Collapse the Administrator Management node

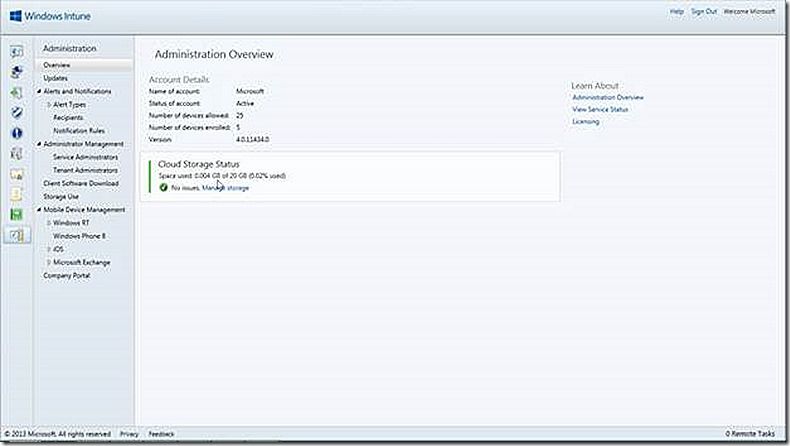point(39,144)
